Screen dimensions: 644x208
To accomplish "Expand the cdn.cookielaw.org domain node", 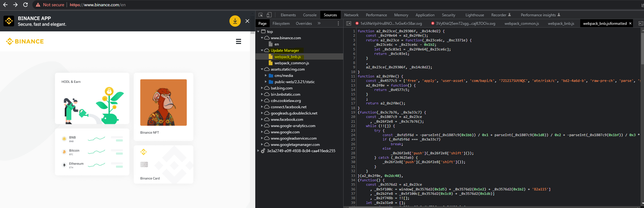I will click(262, 100).
